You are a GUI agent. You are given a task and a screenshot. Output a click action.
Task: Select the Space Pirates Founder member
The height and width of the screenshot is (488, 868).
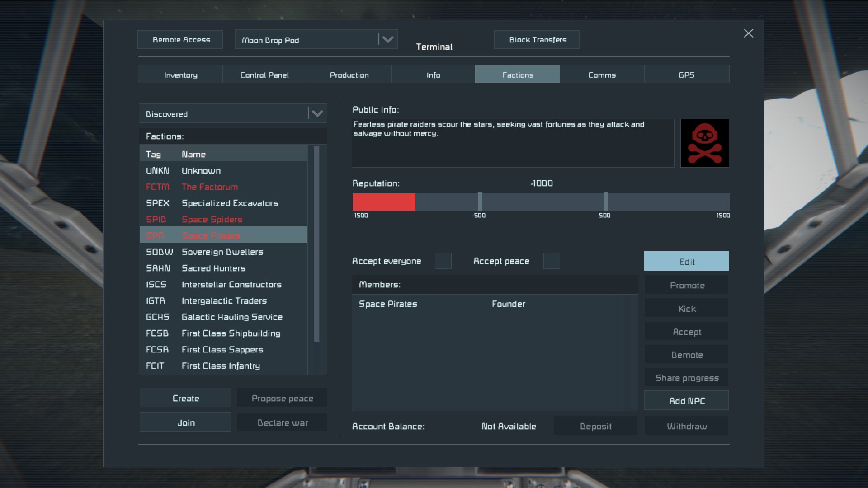(x=485, y=304)
